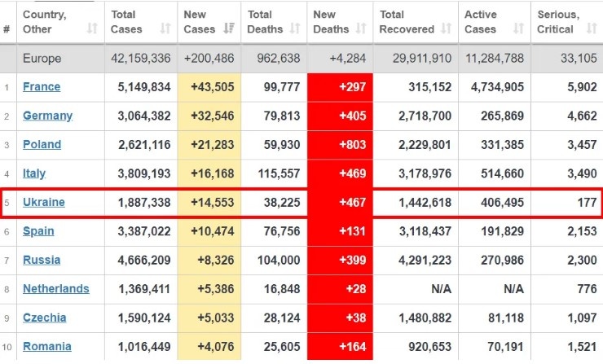Select Poland new deaths +803 cell

tap(340, 145)
